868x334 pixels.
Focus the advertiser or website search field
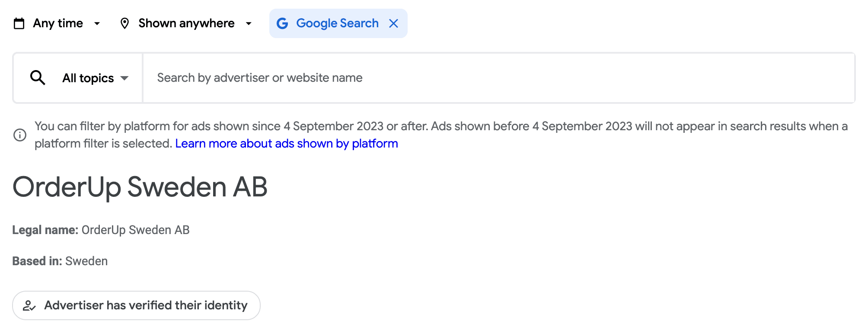pyautogui.click(x=497, y=78)
